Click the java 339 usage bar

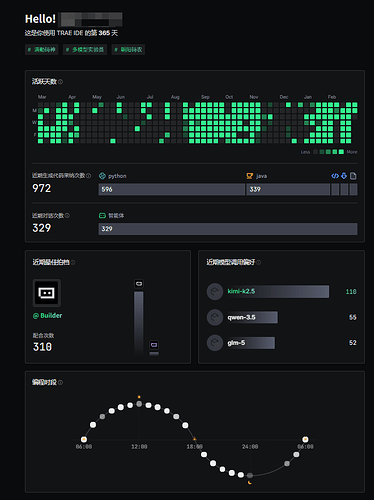point(288,189)
